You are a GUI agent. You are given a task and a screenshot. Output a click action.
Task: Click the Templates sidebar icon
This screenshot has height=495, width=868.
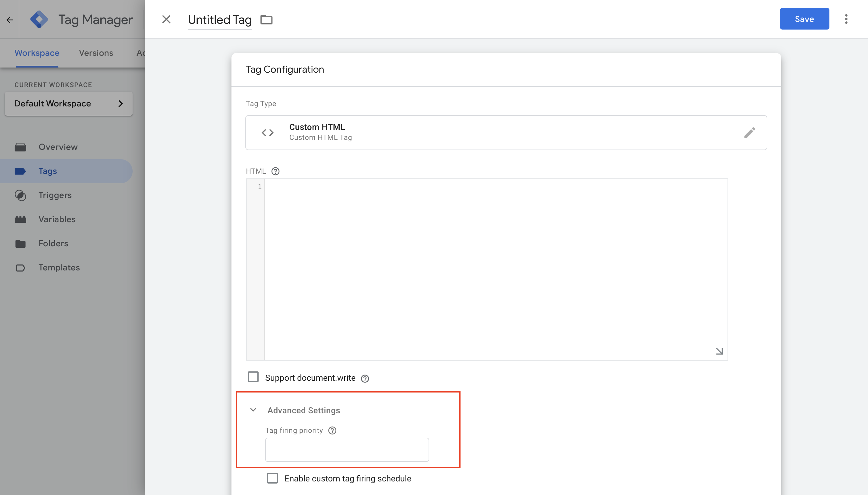point(20,268)
